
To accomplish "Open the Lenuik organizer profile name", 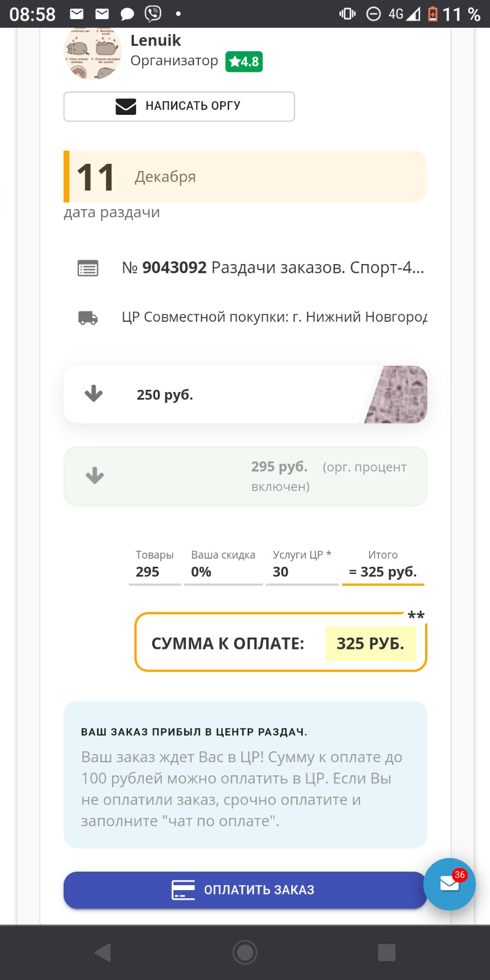I will [x=156, y=41].
